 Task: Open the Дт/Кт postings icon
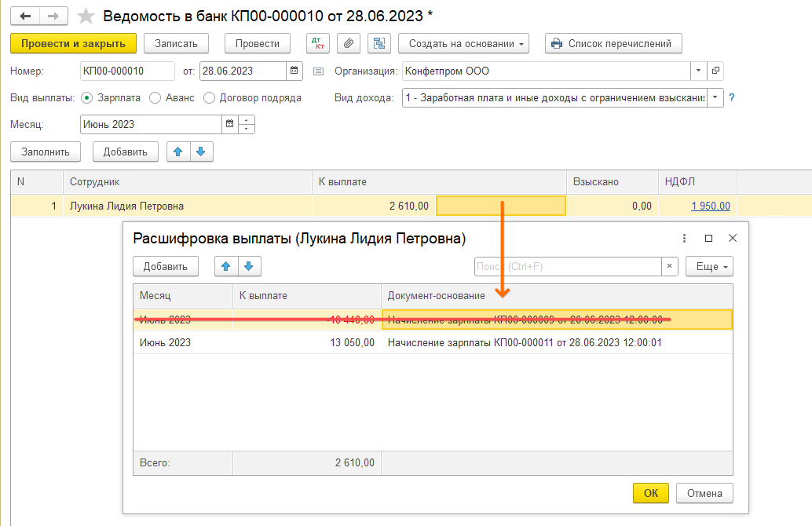(x=318, y=43)
